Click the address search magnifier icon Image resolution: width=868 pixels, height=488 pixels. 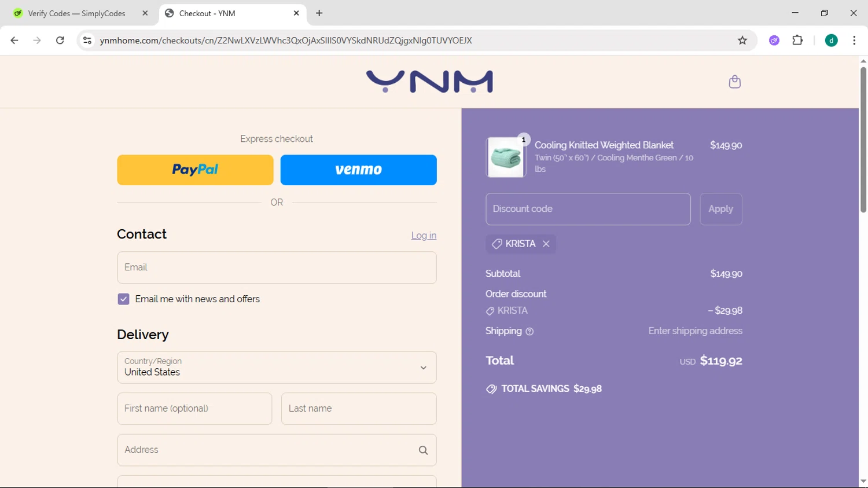(423, 450)
